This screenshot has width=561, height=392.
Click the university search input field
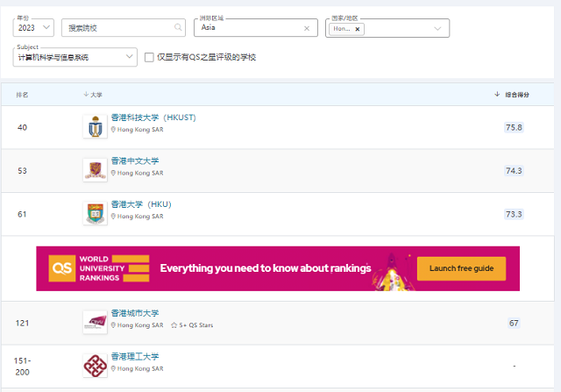pyautogui.click(x=124, y=28)
